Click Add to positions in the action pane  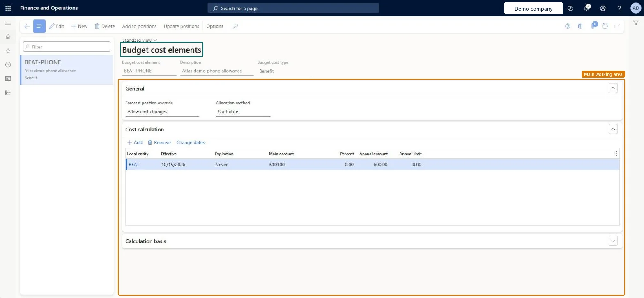click(139, 26)
